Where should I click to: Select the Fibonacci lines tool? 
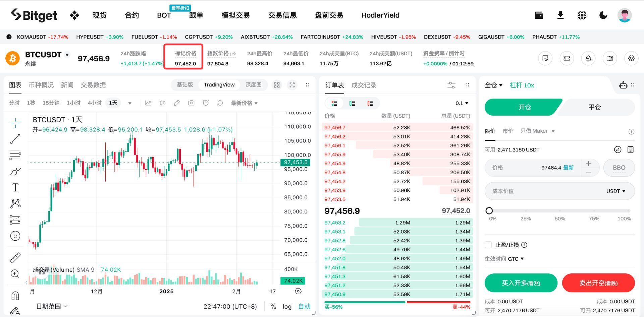pos(15,155)
